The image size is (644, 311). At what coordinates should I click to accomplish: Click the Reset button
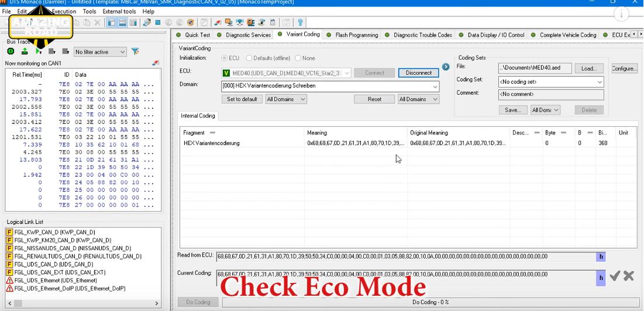click(374, 99)
